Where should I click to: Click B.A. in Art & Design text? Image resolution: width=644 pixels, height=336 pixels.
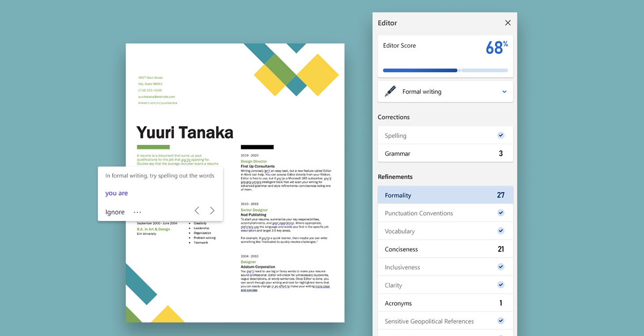click(153, 229)
